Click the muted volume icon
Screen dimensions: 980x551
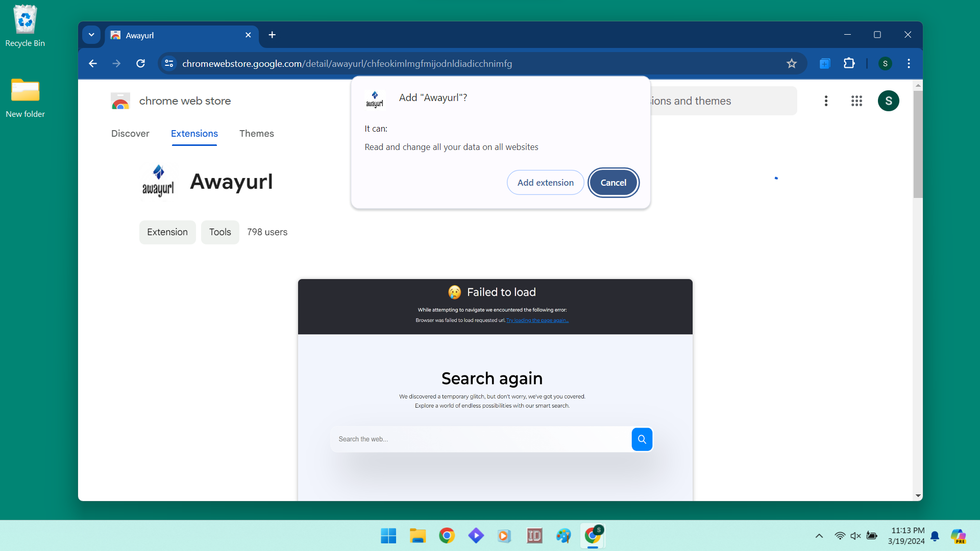(855, 536)
